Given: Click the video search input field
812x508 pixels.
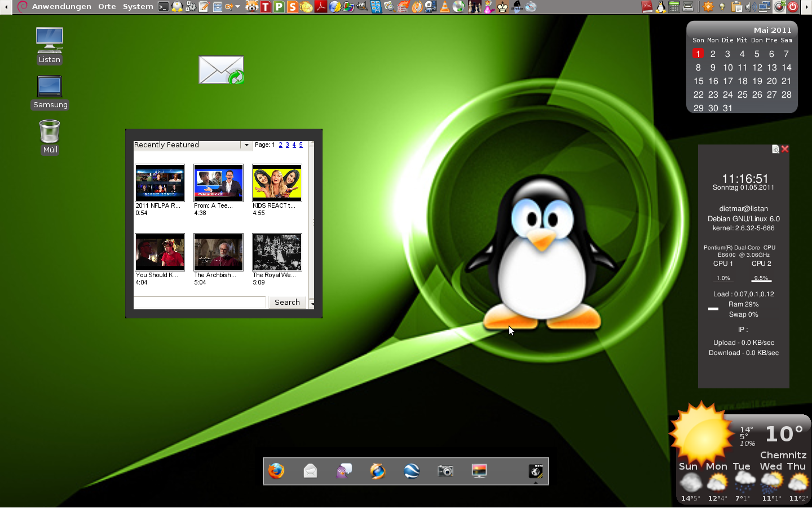Looking at the screenshot, I should point(199,303).
